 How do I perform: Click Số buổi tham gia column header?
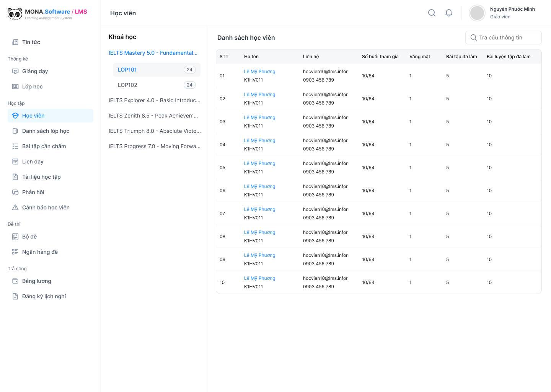tap(380, 57)
